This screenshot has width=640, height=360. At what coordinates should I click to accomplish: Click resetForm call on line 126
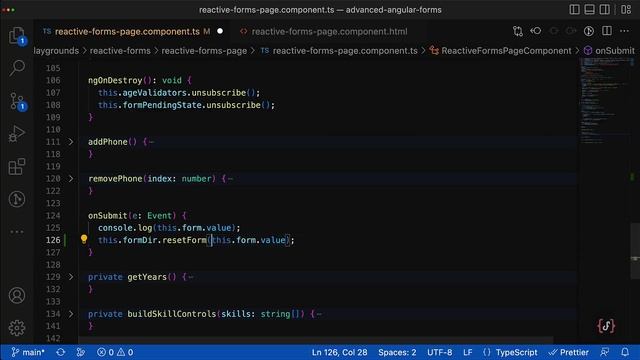click(x=184, y=240)
